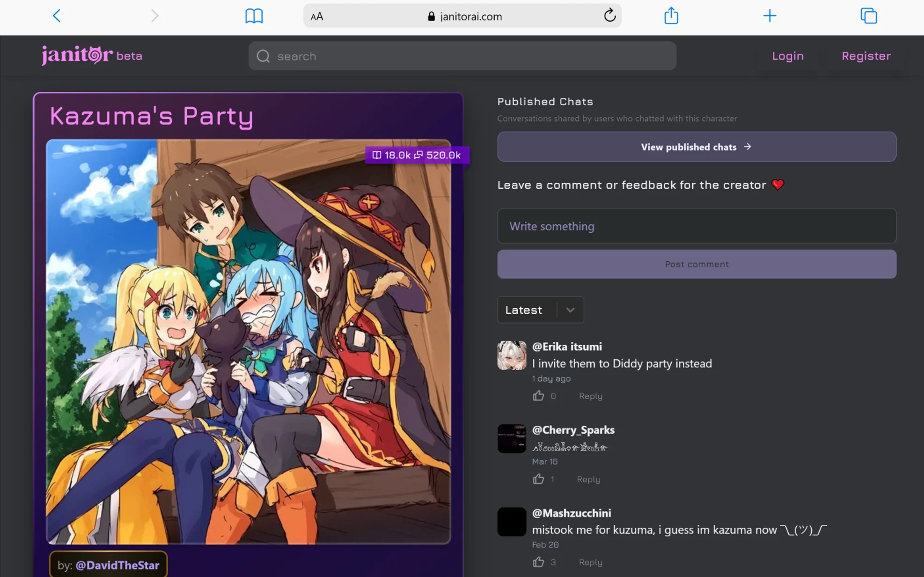Go back using Safari's back arrow

tap(57, 16)
